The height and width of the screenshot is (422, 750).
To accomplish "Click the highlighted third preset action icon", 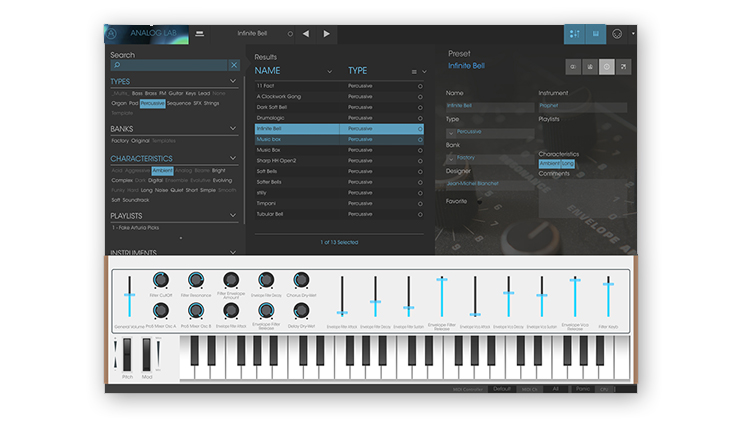I will (607, 67).
